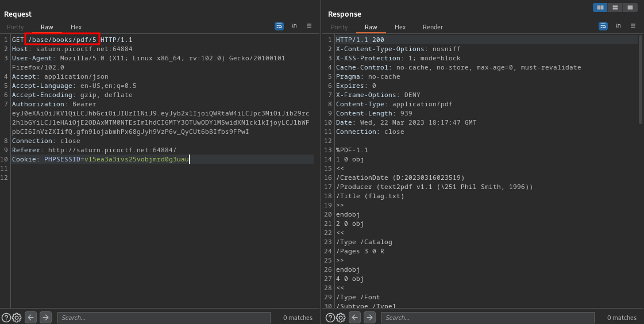The width and height of the screenshot is (644, 324).
Task: Click the Response panel title
Action: (345, 14)
